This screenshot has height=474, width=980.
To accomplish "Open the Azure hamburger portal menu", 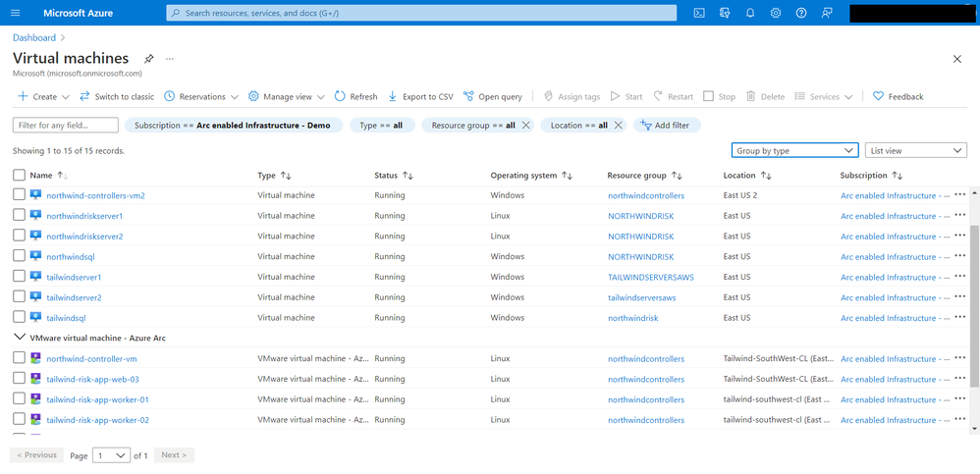I will coord(15,13).
